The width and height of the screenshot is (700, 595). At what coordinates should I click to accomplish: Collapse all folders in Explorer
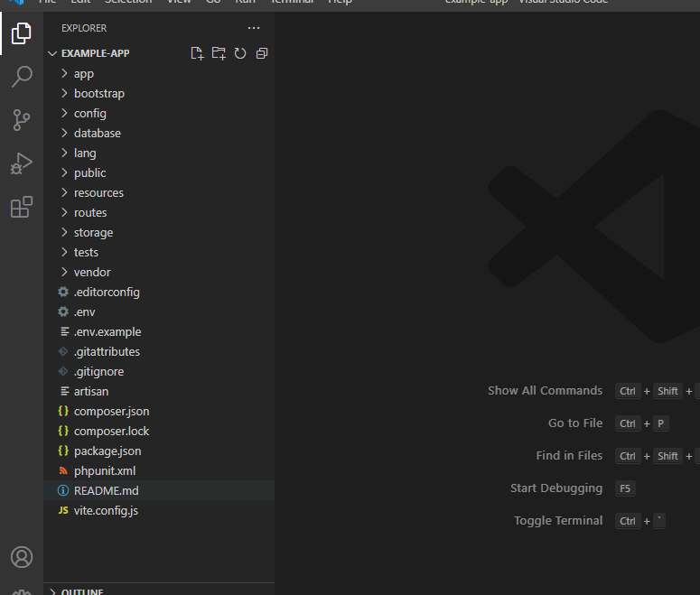(262, 53)
